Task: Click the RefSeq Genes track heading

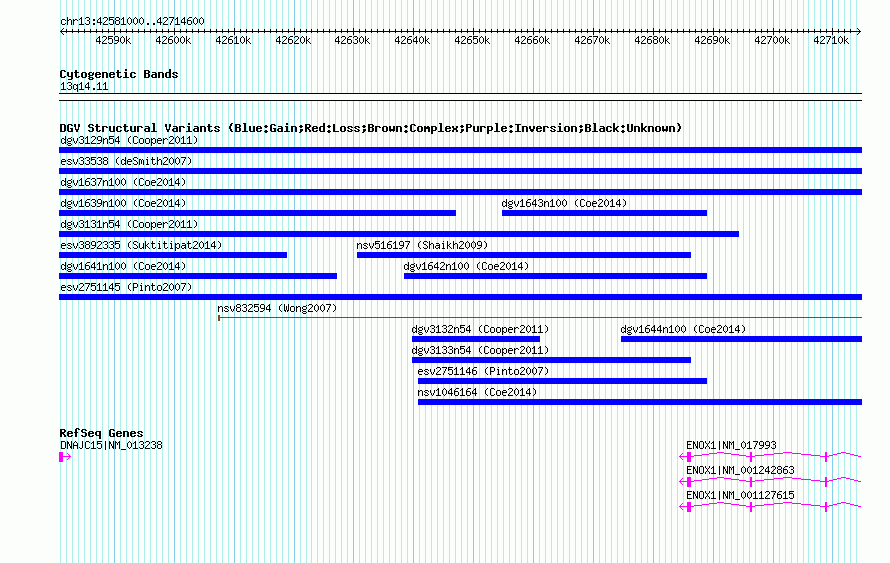Action: (x=101, y=433)
